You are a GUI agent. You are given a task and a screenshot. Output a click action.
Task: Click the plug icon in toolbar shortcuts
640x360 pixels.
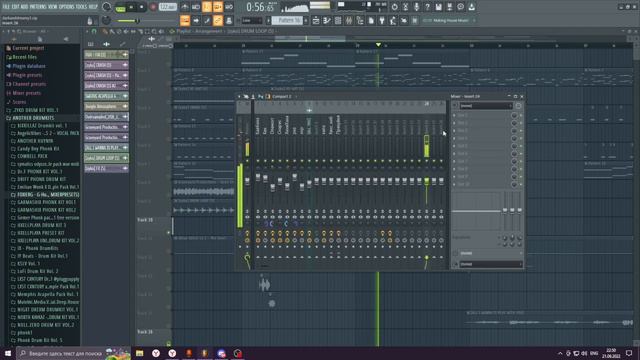[x=382, y=20]
